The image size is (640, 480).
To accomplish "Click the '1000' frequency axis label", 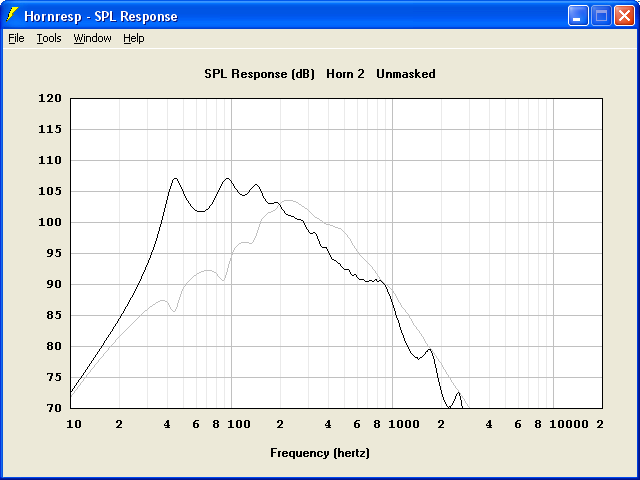I will (404, 424).
